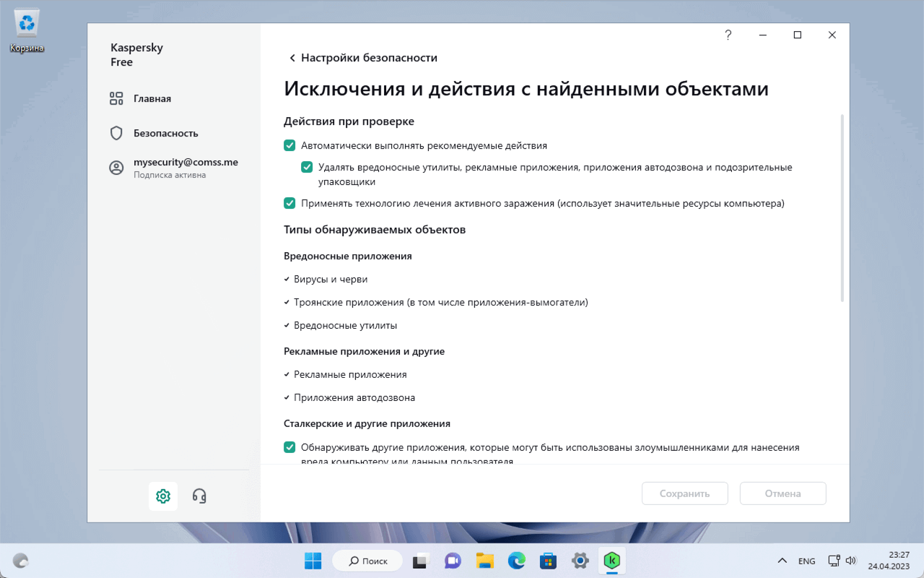Click the Вирусы и черви item

tap(331, 279)
